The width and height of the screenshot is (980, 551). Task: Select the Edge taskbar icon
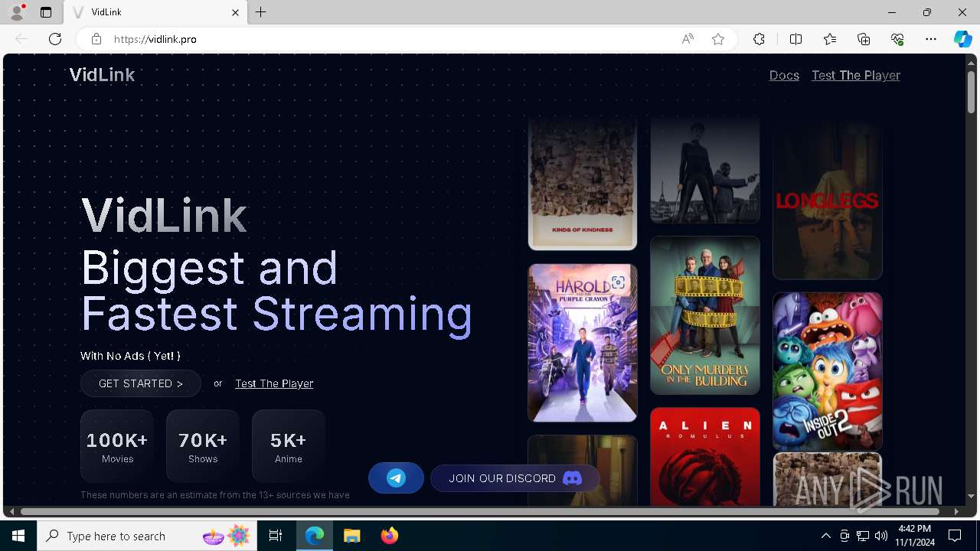(315, 536)
